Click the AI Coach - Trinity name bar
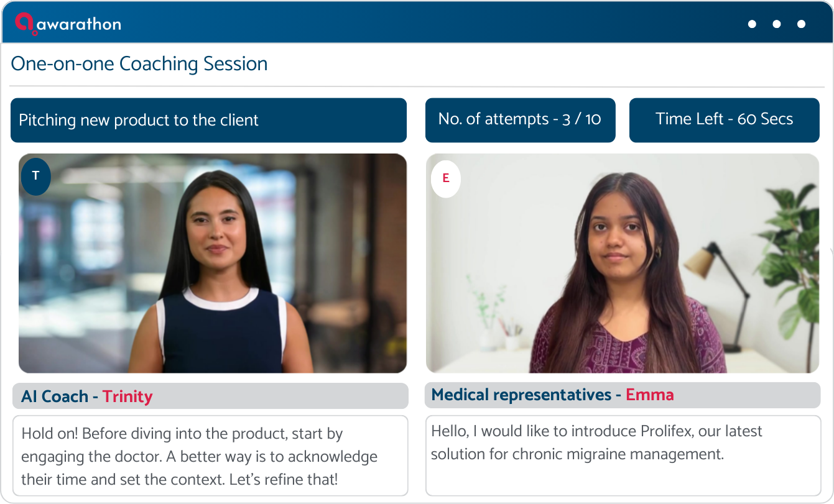The height and width of the screenshot is (504, 834). click(210, 396)
